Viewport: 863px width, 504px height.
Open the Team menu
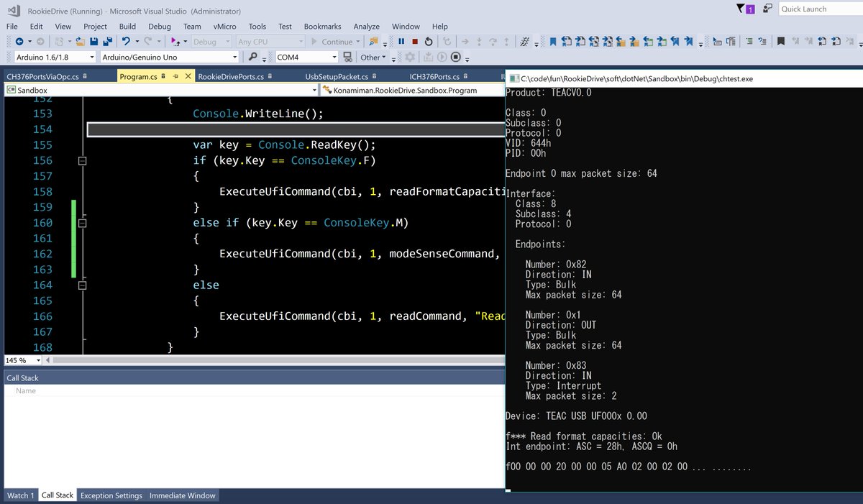click(192, 27)
